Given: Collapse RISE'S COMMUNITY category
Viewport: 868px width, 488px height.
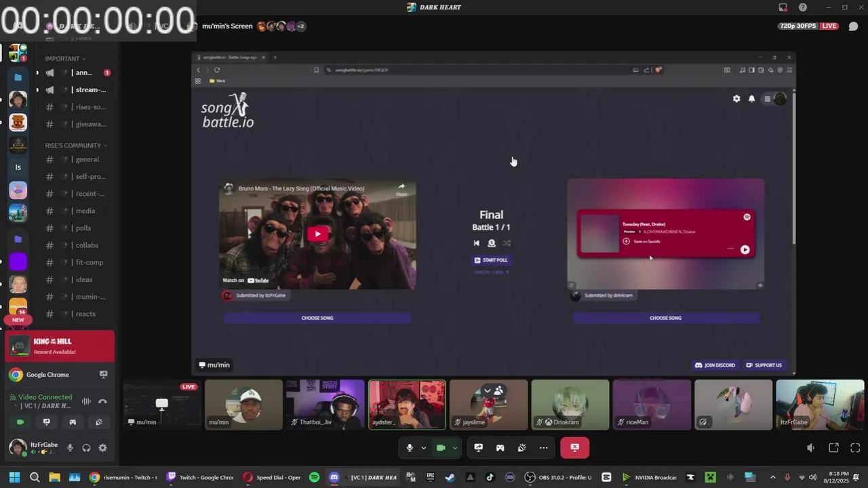Looking at the screenshot, I should coord(76,146).
